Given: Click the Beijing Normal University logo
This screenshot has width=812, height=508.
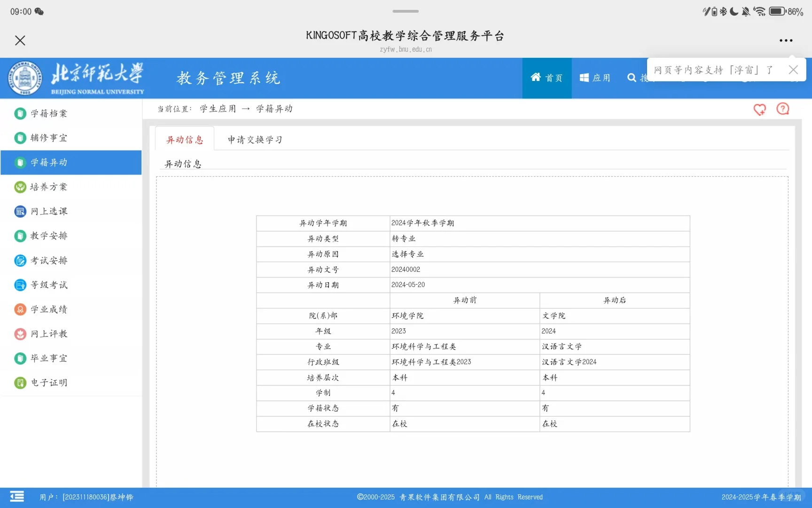Looking at the screenshot, I should tap(24, 78).
